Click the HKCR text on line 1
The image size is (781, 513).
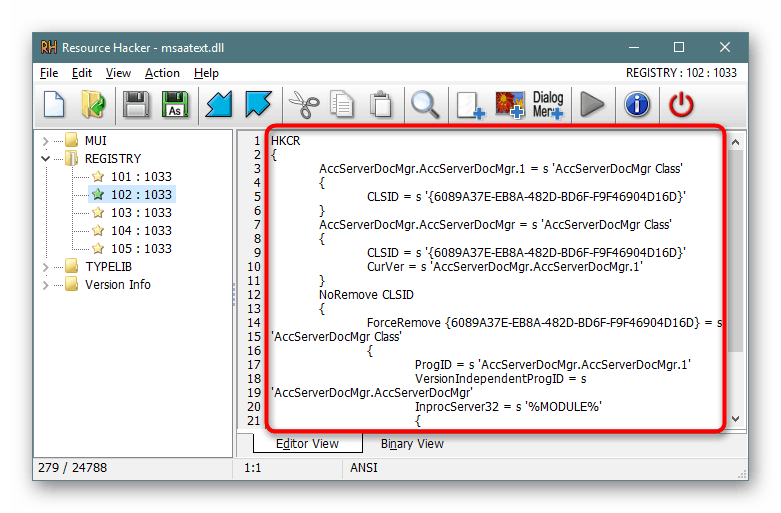285,141
